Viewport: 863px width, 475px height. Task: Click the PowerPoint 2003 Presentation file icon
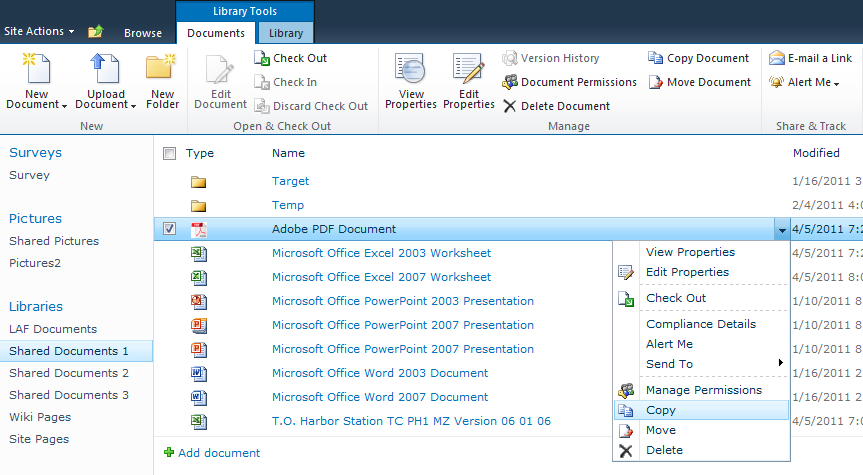pos(199,302)
